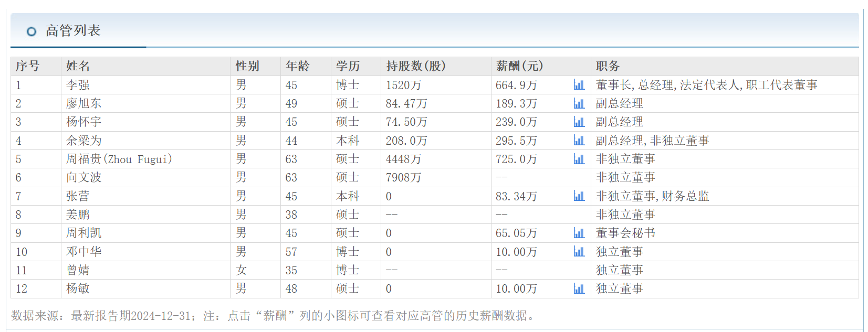Viewport: 868px width, 332px height.
Task: Click the age value 35
Action: click(291, 270)
